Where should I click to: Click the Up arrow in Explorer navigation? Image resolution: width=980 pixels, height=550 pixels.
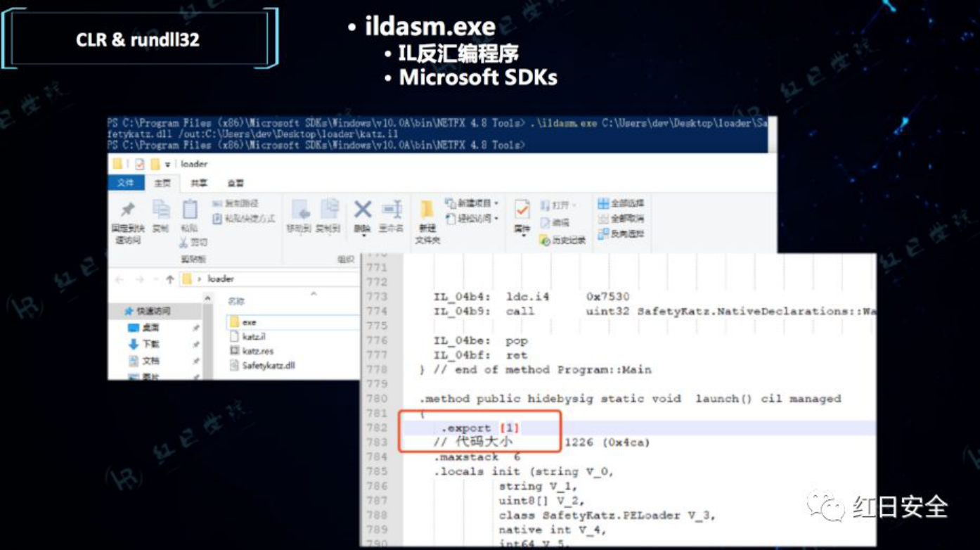point(169,279)
